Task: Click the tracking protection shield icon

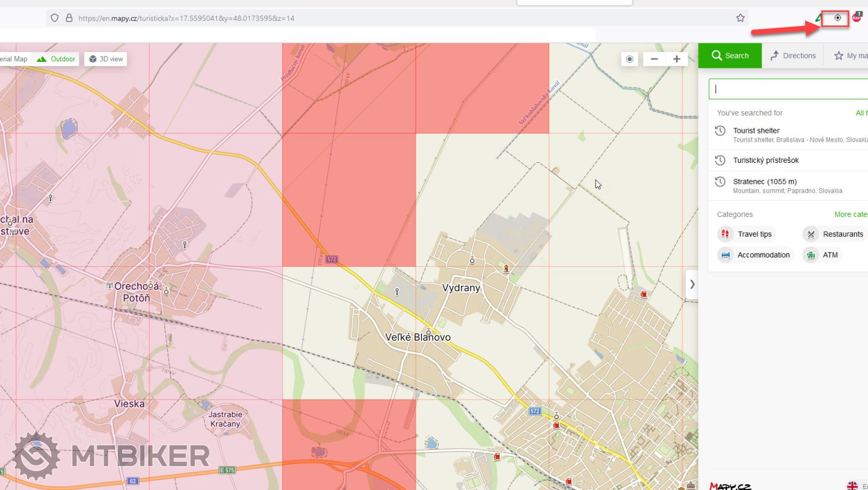Action: tap(54, 18)
